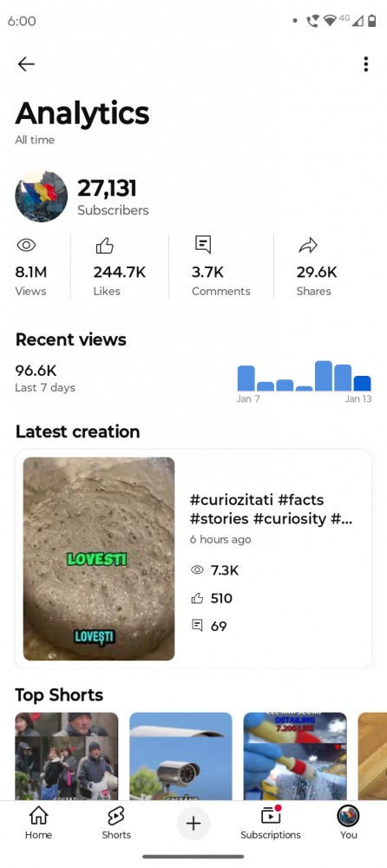Tap the Comments speech bubble icon
Viewport: 387px width, 868px height.
[x=203, y=244]
